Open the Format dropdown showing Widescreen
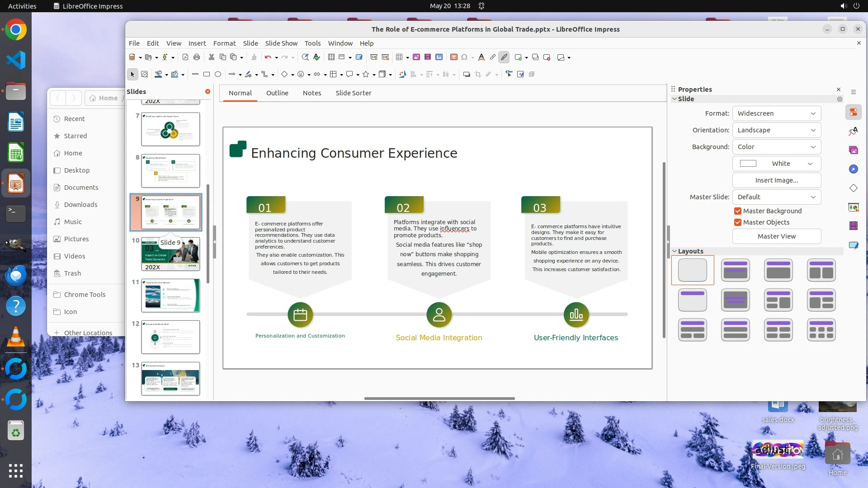The width and height of the screenshot is (868, 488). pos(776,113)
